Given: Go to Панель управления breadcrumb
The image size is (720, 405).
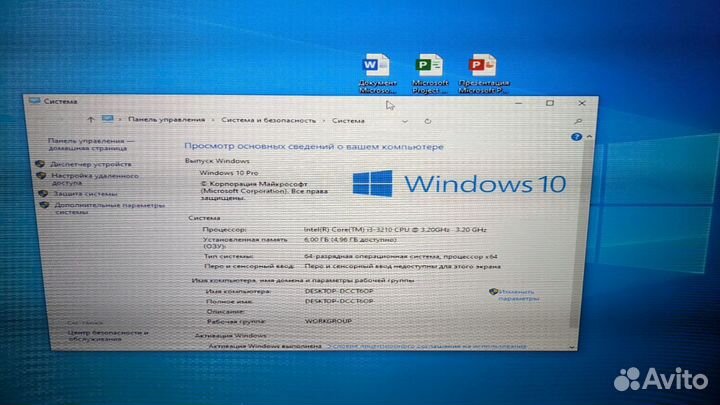Looking at the screenshot, I should [x=158, y=120].
